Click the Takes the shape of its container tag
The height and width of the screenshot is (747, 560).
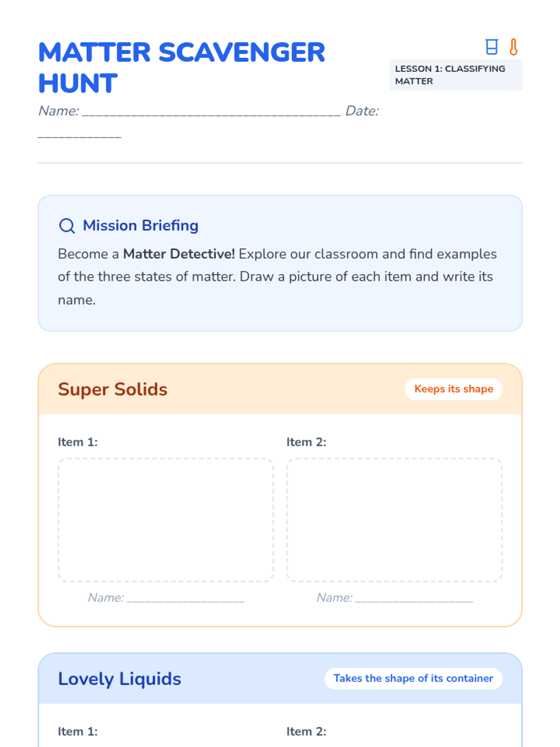pyautogui.click(x=413, y=678)
